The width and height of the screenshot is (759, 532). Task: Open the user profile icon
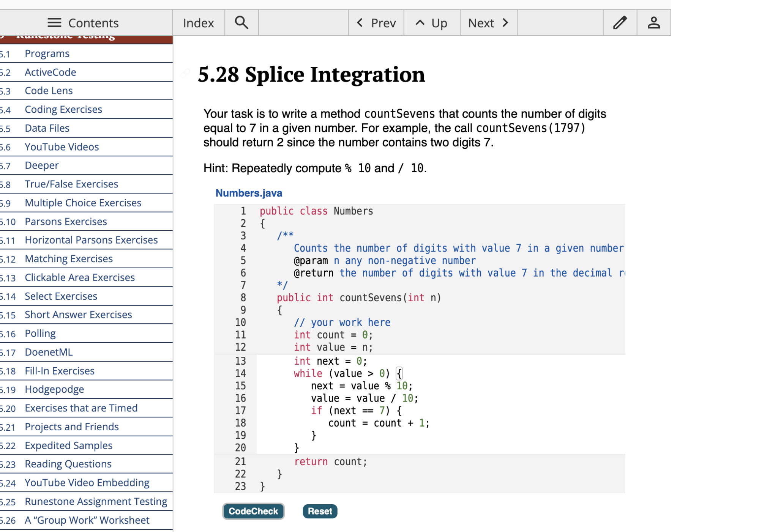653,23
